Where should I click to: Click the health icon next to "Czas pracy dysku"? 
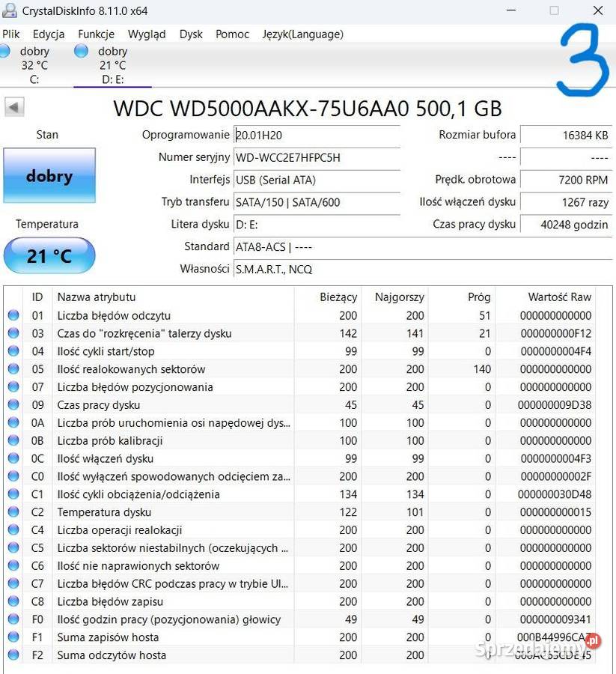pos(13,404)
